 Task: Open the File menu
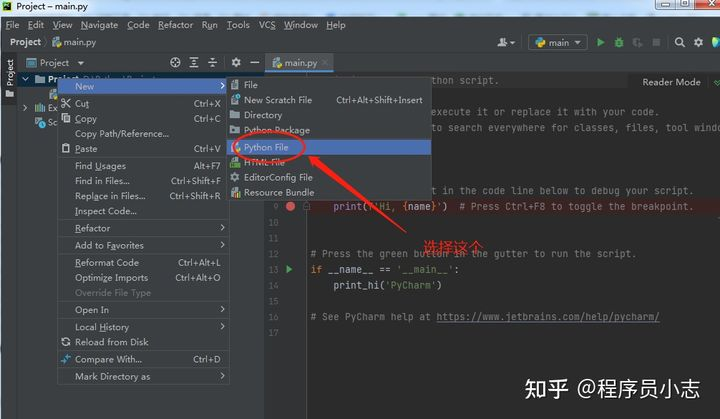[x=12, y=25]
